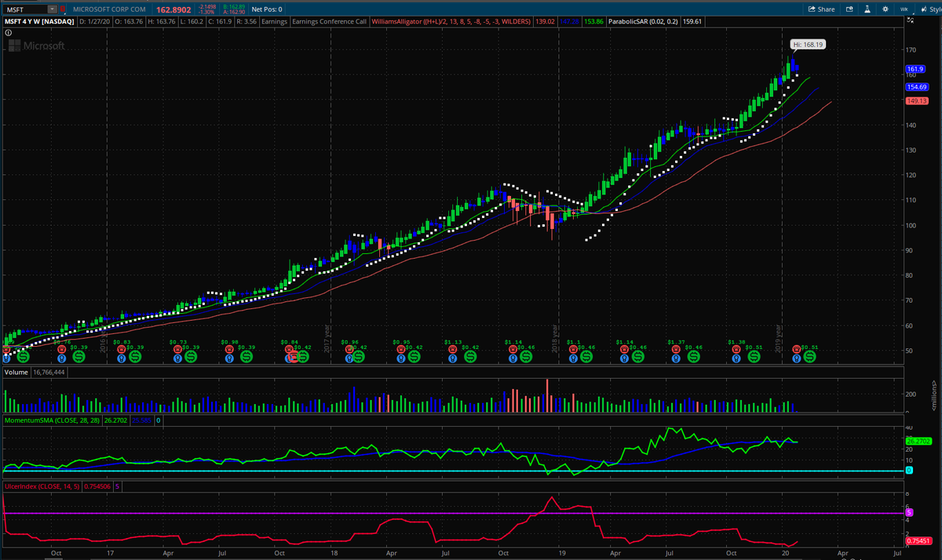Click the 162.8902 last price display
Screen dimensions: 942x560
pyautogui.click(x=174, y=9)
